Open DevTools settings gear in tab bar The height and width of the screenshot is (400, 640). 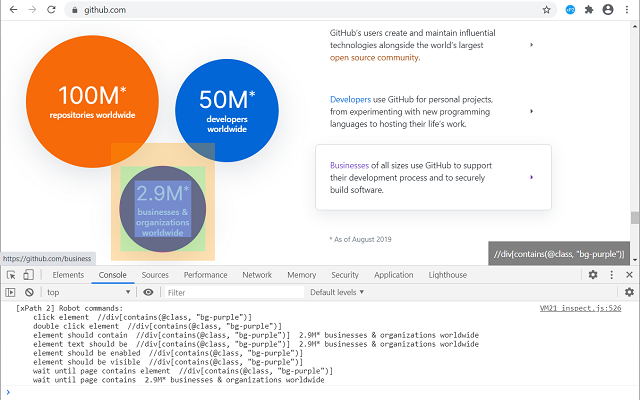coord(593,275)
